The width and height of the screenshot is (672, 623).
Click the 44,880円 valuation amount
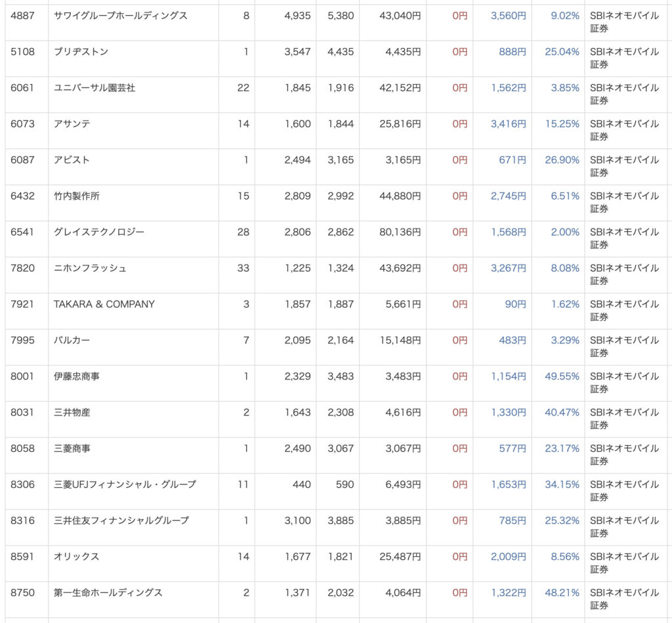pos(400,196)
